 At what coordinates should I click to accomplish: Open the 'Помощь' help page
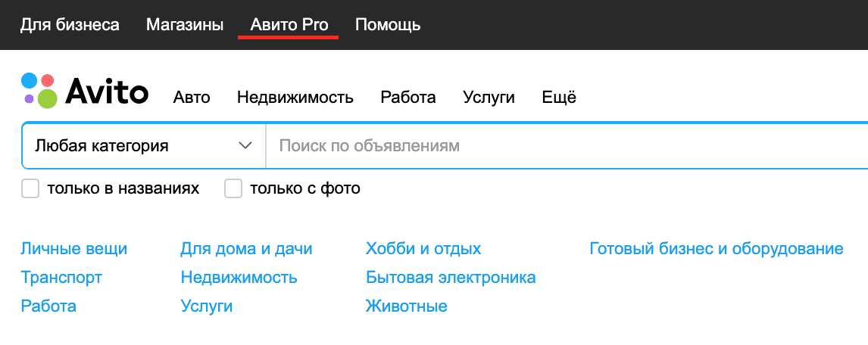click(388, 25)
